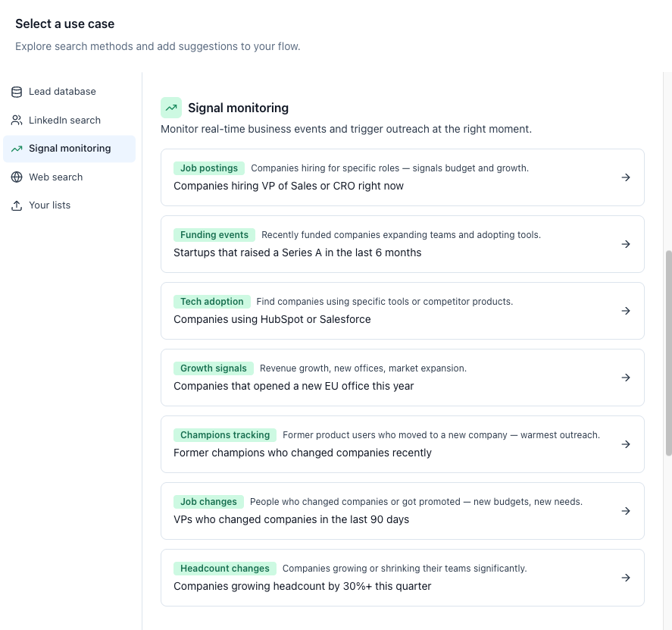Click the Lead database cylinder icon

point(17,92)
